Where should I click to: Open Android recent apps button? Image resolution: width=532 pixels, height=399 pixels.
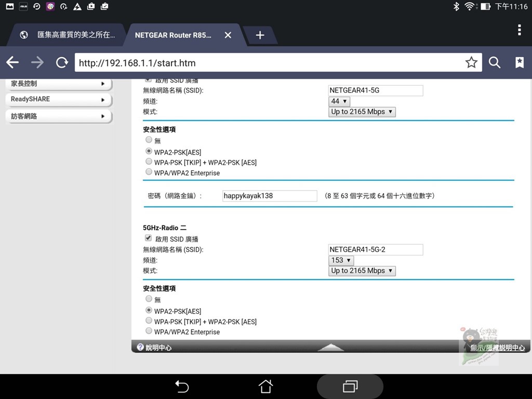pos(350,387)
